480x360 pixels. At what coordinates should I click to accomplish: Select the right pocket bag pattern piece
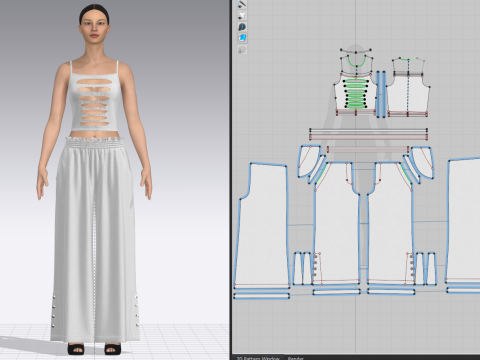(423, 162)
